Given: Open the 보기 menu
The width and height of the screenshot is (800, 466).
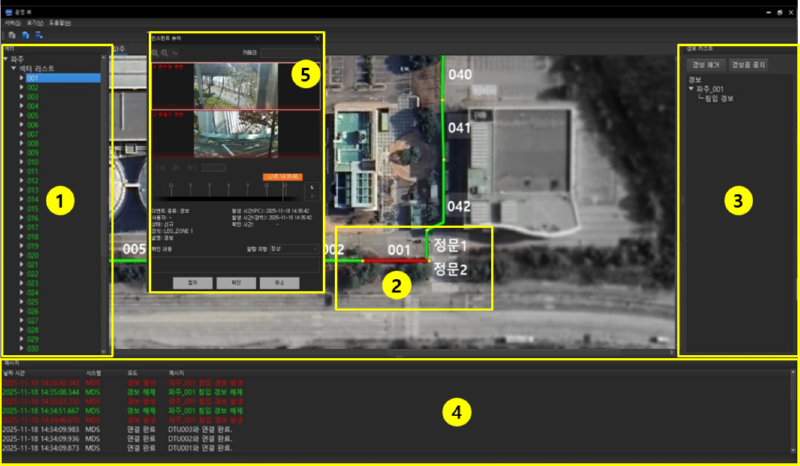Looking at the screenshot, I should 35,23.
